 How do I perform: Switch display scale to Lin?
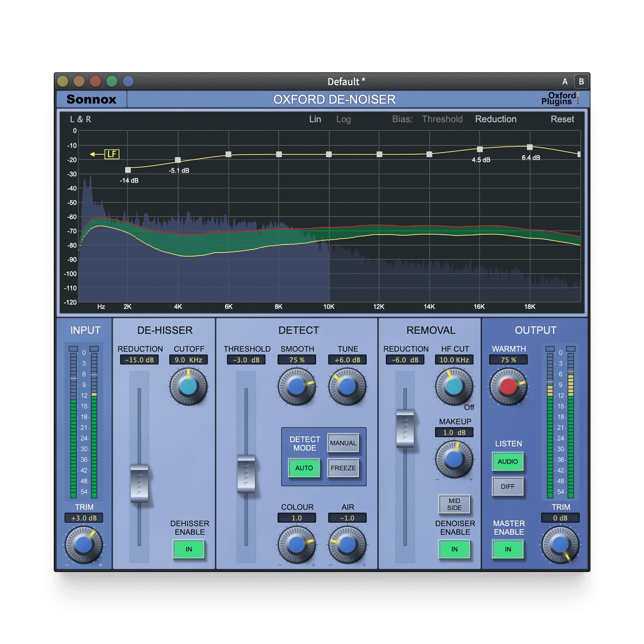315,119
